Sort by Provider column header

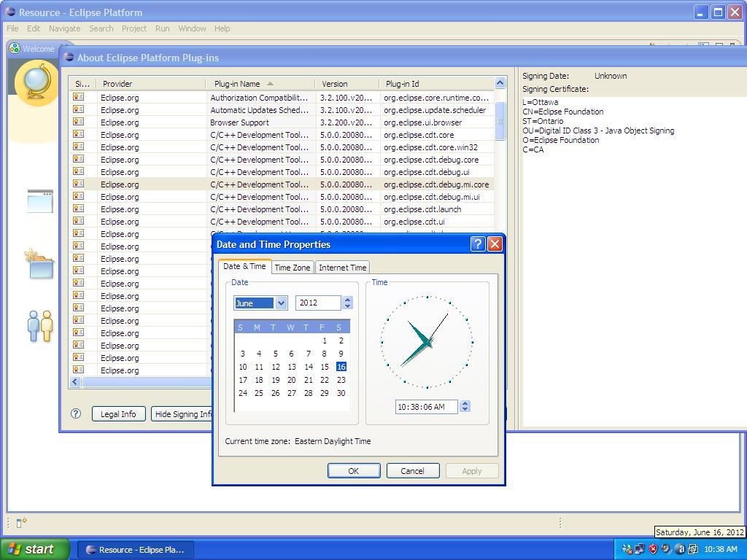pos(151,84)
